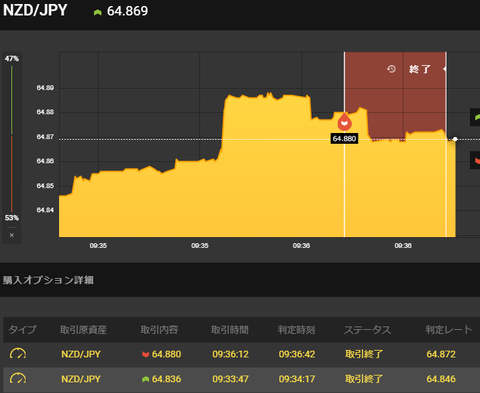The image size is (480, 393).
Task: Click the 64.846 settlement rate
Action: [441, 379]
